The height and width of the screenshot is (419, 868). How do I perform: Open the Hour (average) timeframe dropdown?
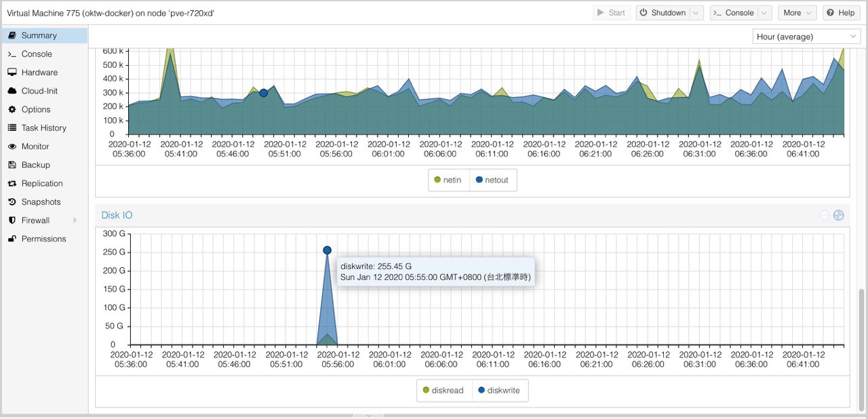[806, 37]
